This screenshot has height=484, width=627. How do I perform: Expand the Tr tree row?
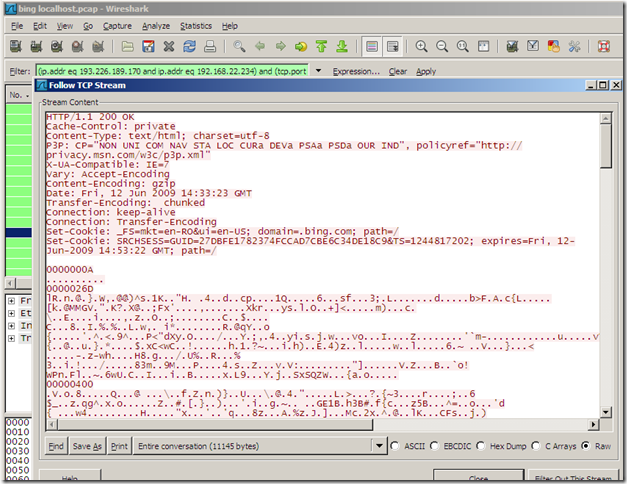12,338
